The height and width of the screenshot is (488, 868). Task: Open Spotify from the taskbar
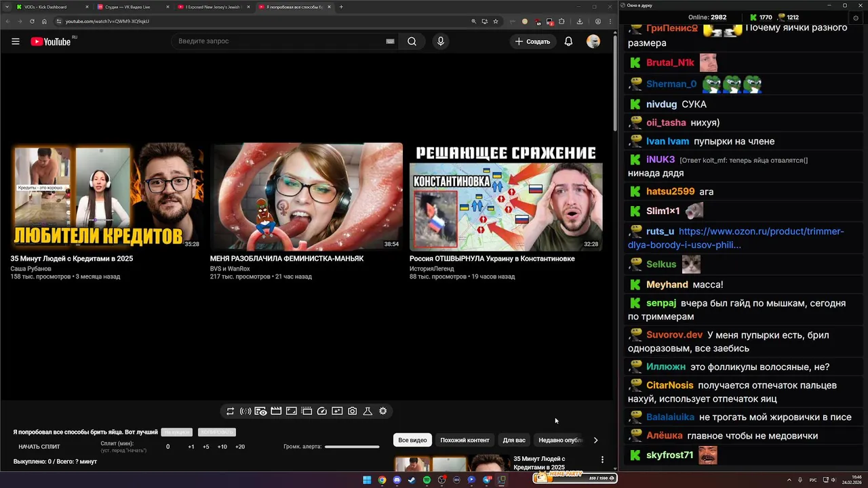click(x=427, y=480)
